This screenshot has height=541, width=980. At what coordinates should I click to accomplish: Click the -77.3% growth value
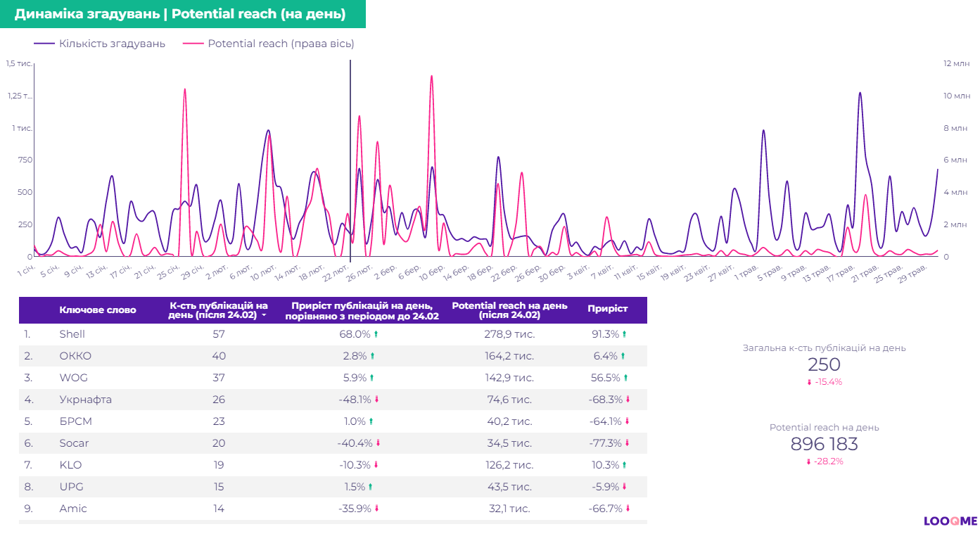click(x=605, y=443)
